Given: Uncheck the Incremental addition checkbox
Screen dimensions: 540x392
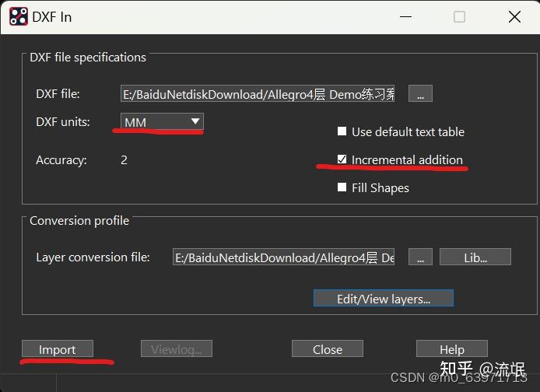Looking at the screenshot, I should pos(342,159).
